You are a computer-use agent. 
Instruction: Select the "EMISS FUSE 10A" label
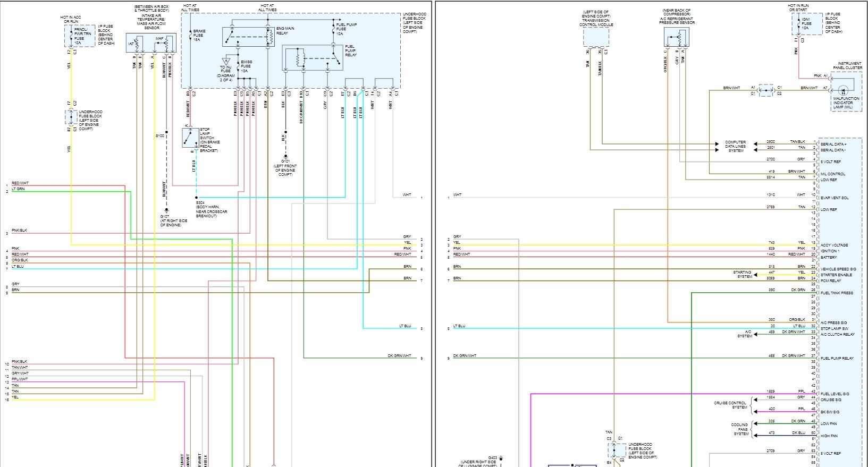pos(246,66)
